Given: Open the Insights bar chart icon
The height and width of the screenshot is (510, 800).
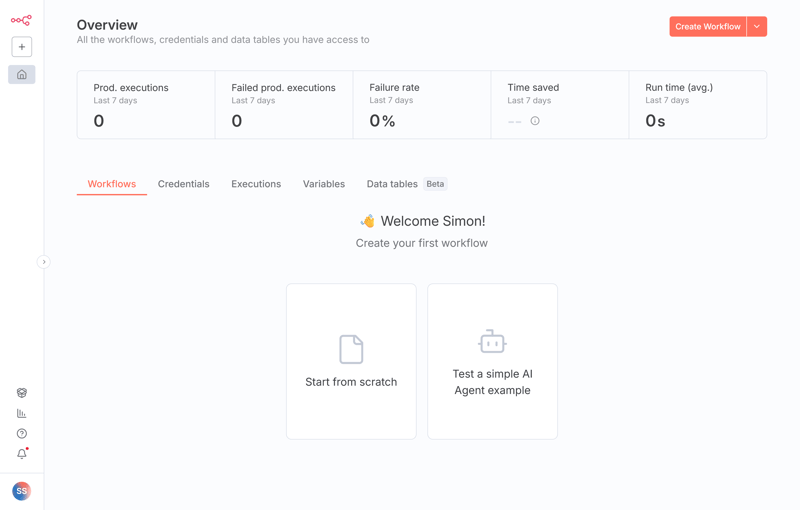Looking at the screenshot, I should pos(22,413).
